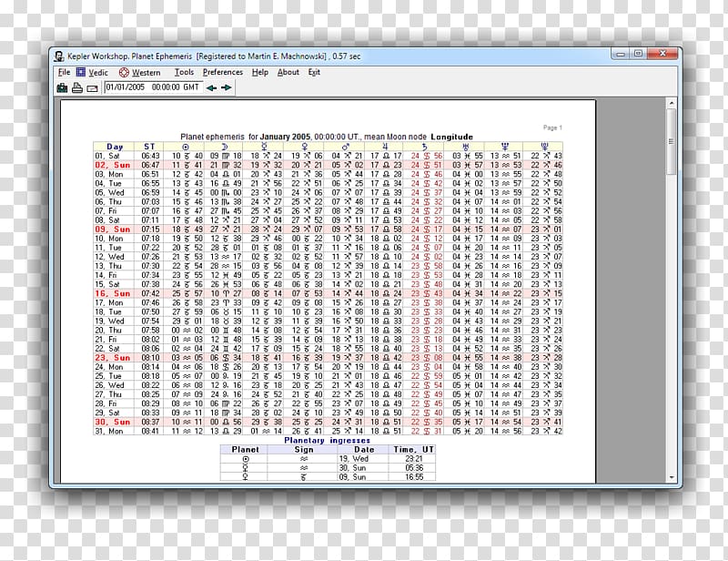This screenshot has width=728, height=561.
Task: Click the date and time input field
Action: (x=151, y=87)
